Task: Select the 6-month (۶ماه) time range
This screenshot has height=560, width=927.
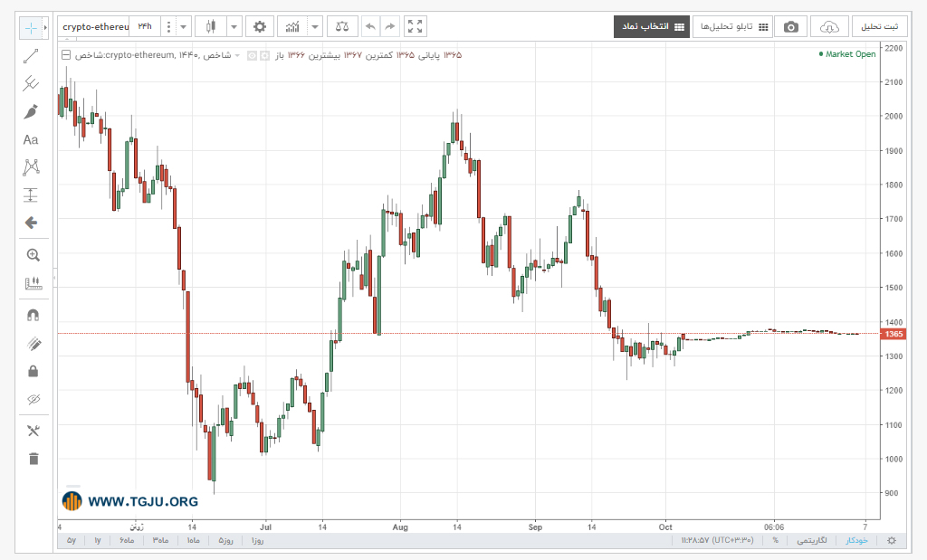Action: tap(127, 540)
